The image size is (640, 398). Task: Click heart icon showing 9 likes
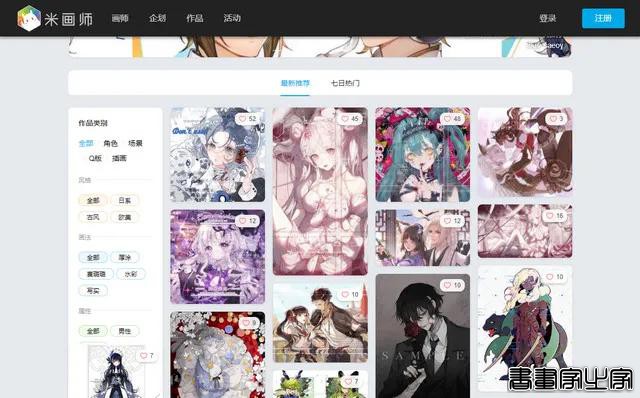click(x=246, y=323)
